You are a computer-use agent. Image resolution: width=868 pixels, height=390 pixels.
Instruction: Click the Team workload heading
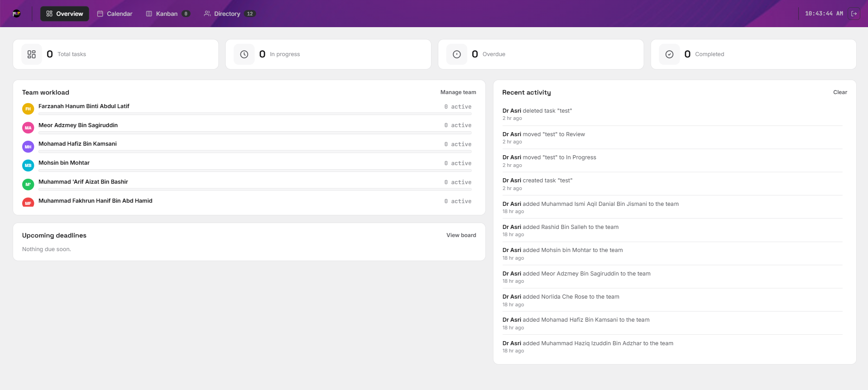coord(46,92)
